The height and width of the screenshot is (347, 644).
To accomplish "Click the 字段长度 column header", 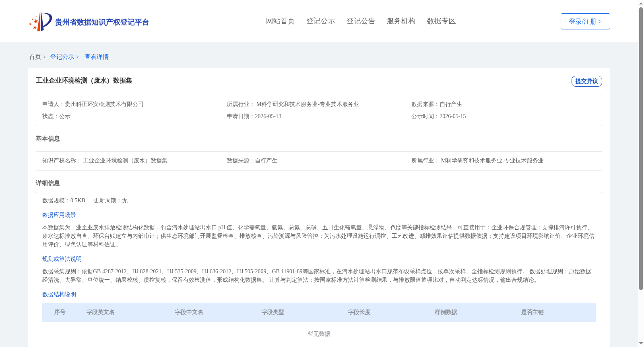I will (x=359, y=312).
